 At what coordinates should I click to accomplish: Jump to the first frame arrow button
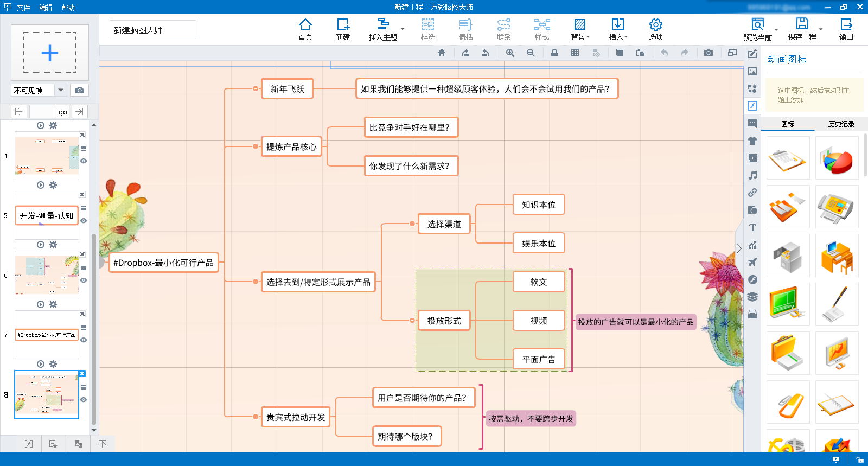click(18, 112)
